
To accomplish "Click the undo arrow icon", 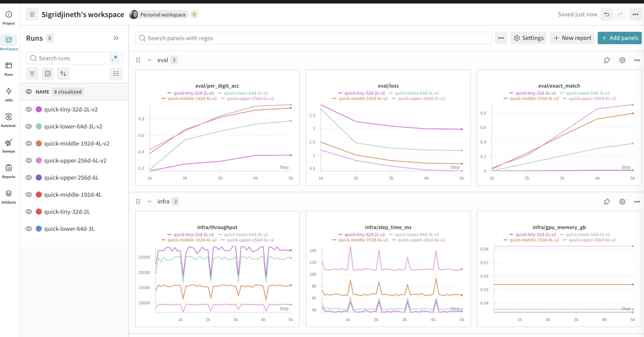I will tap(606, 14).
